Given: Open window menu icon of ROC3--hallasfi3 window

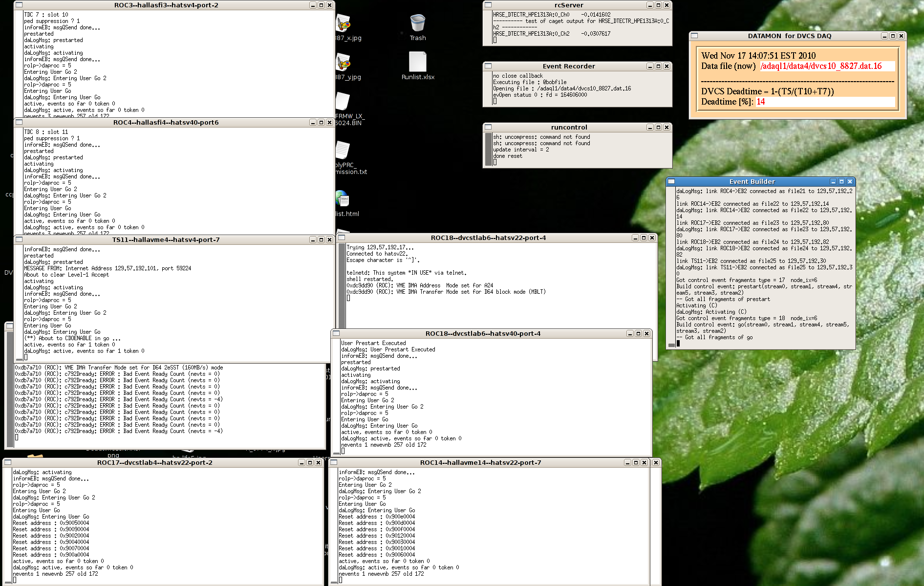Looking at the screenshot, I should [19, 5].
